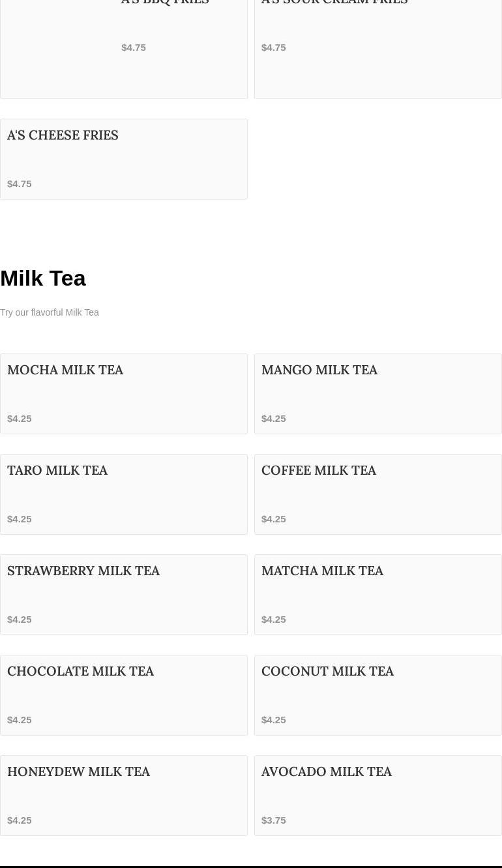Open the Mango Milk Tea menu card
This screenshot has width=502, height=868.
point(378,394)
